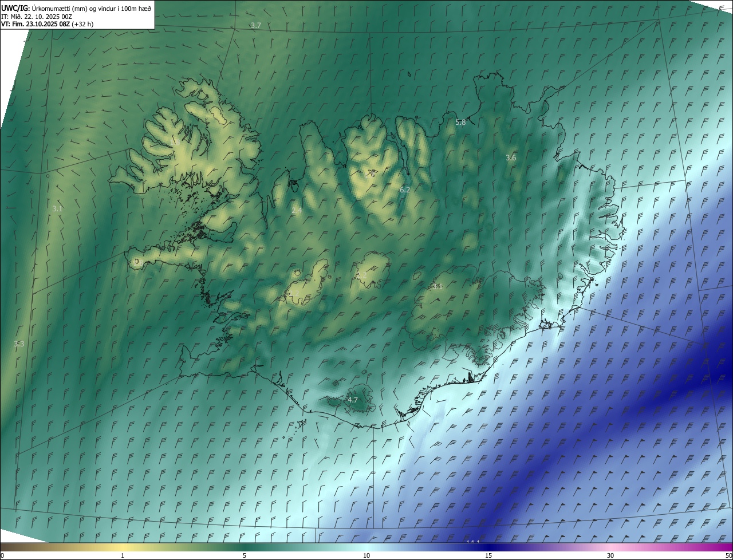This screenshot has width=733, height=560.
Task: Click the 3.7 value near the top edge
Action: pos(256,26)
